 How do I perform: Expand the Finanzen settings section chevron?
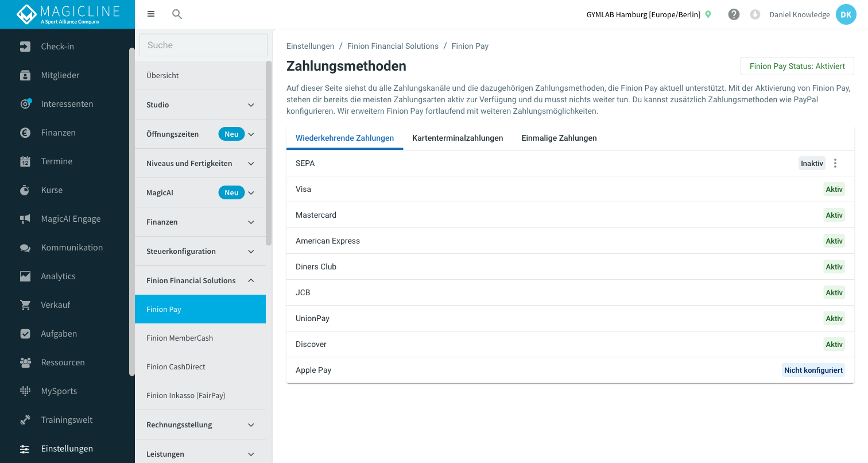[251, 222]
